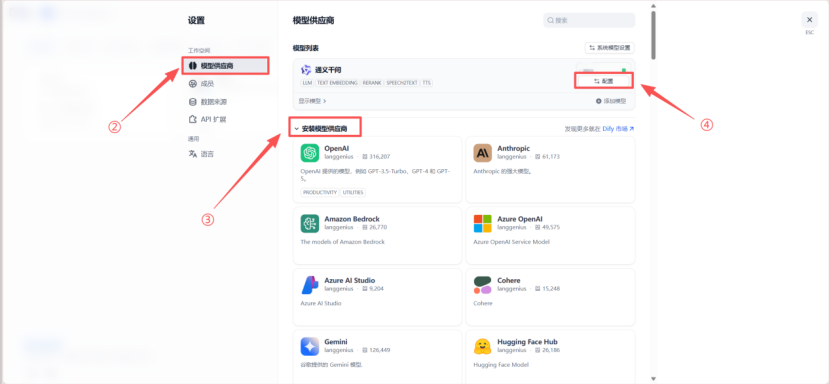829x384 pixels.
Task: Select the Gemini provider title
Action: point(336,342)
